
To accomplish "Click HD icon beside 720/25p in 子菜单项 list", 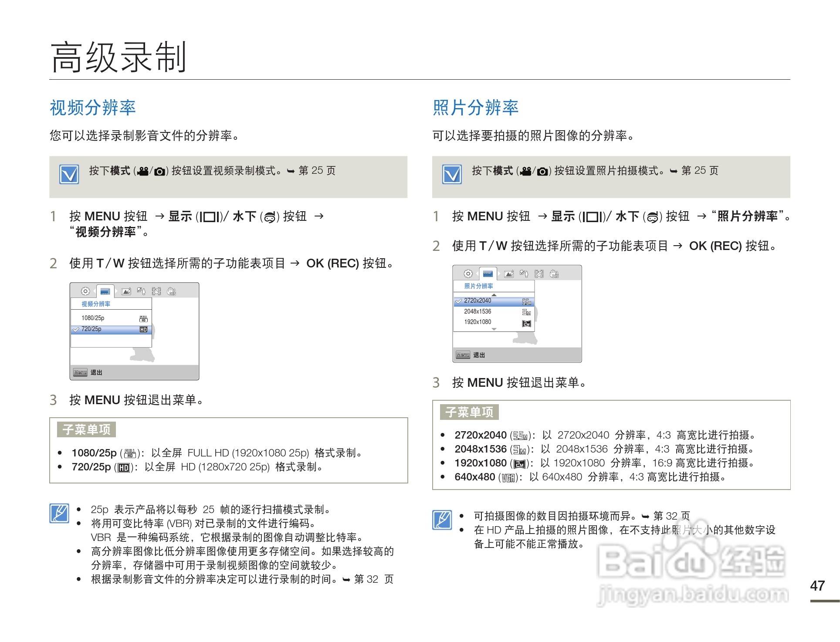I will 124,468.
